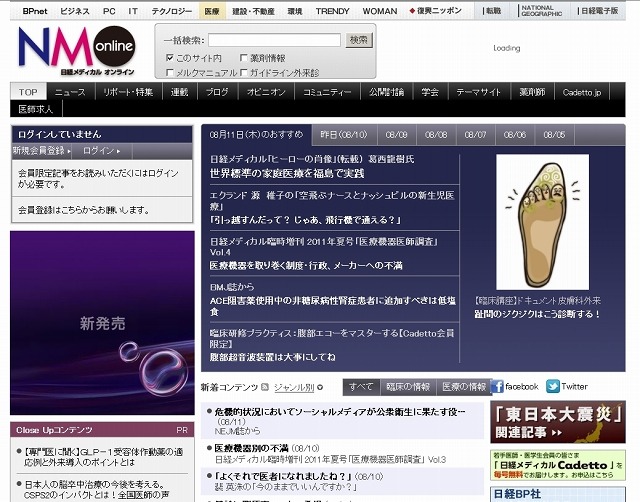Open the 建設・不動産 top bar link
640x502 pixels.
coord(253,11)
